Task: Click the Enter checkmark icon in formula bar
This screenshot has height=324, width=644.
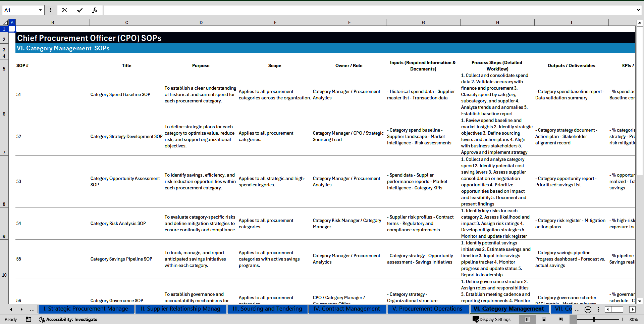Action: tap(80, 10)
